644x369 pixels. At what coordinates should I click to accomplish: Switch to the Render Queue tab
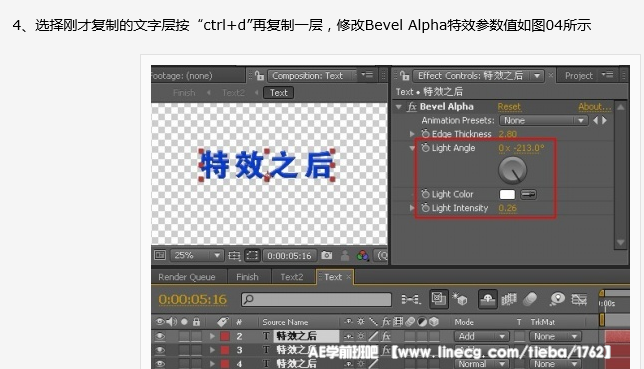187,277
